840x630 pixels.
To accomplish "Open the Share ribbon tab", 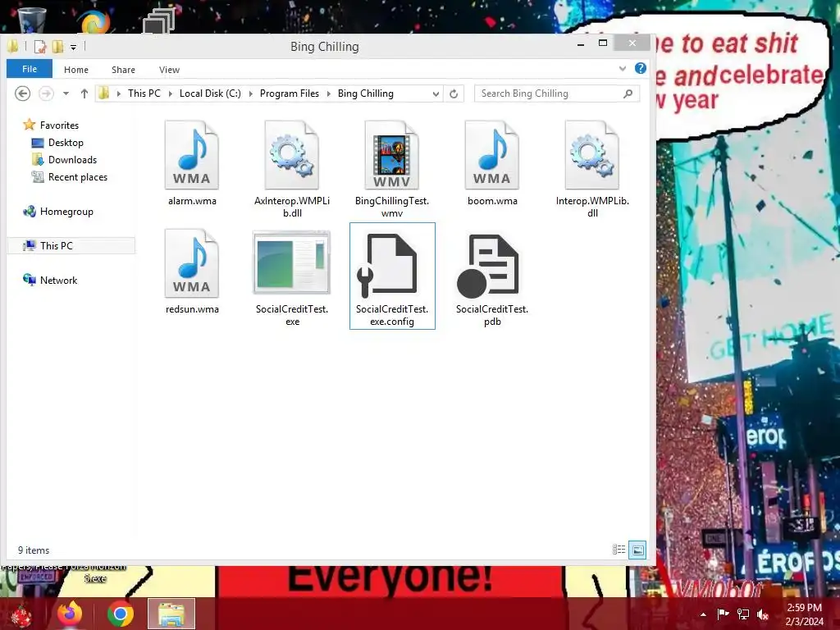I will [123, 70].
